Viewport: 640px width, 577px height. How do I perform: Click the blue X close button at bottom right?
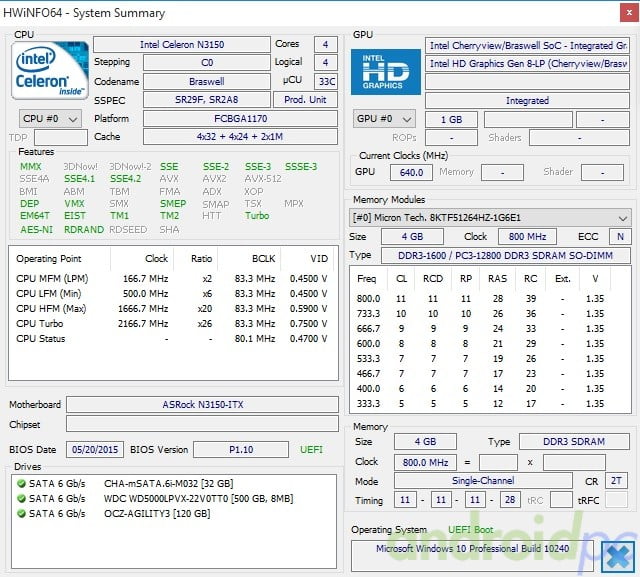(619, 557)
